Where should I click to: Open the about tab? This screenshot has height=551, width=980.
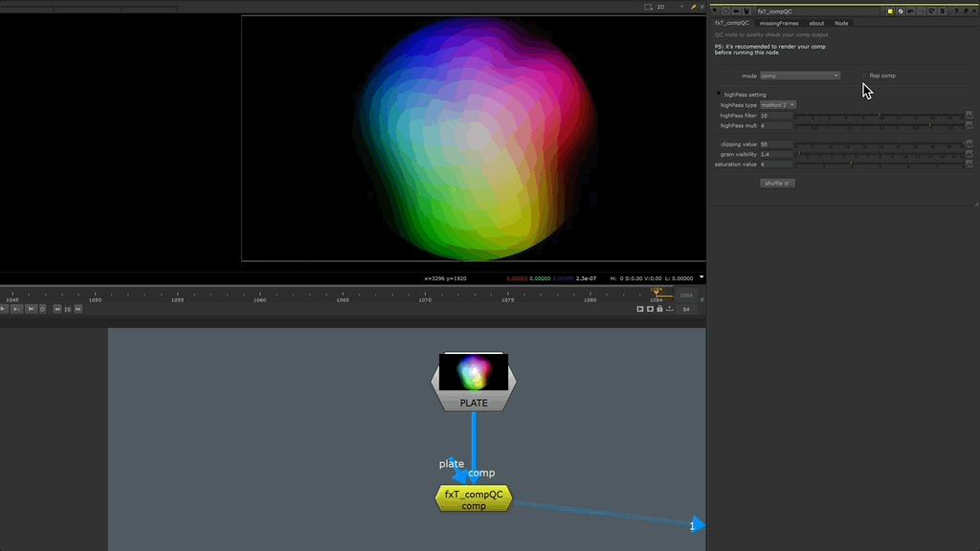click(816, 23)
